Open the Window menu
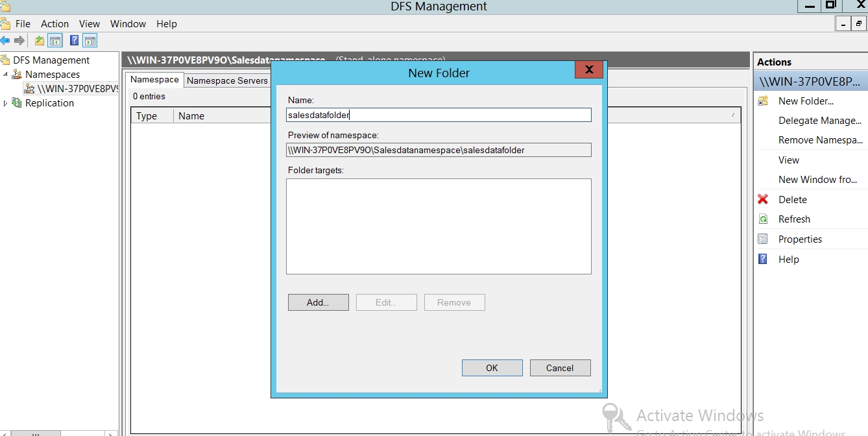 pos(128,24)
